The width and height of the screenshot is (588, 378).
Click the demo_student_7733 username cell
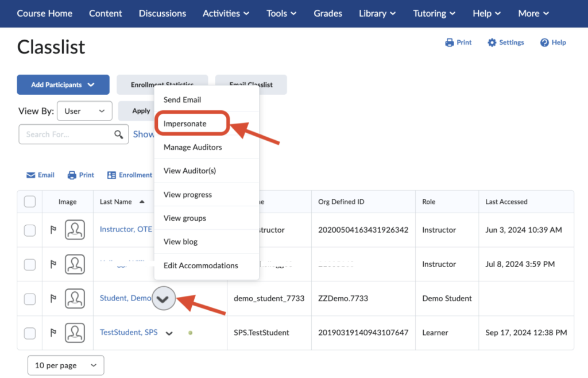[x=269, y=299]
